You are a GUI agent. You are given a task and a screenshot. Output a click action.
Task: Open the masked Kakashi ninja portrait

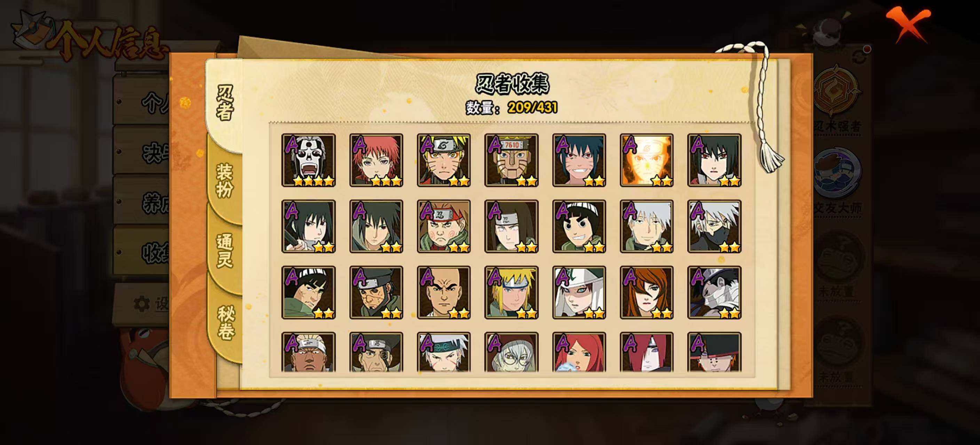[714, 226]
